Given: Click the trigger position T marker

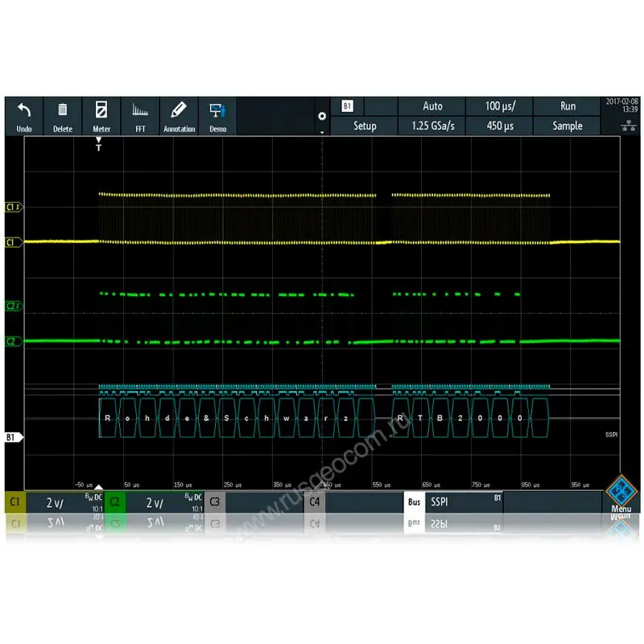Looking at the screenshot, I should point(99,146).
